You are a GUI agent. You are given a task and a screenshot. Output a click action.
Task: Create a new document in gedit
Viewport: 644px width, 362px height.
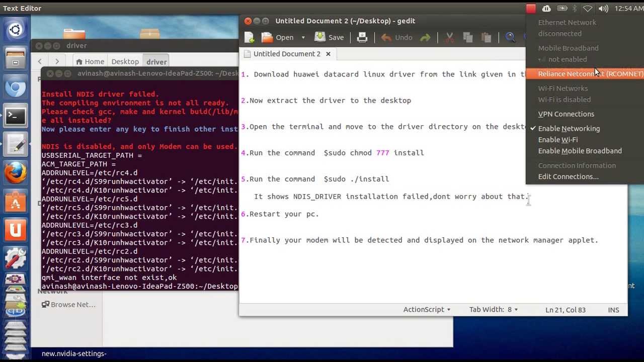(249, 37)
